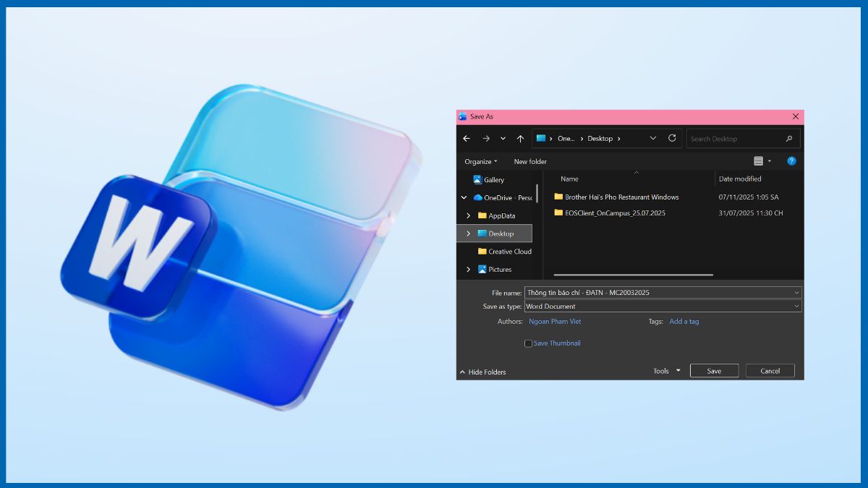Select OneDrive - Personal in navigation pane

coord(503,197)
